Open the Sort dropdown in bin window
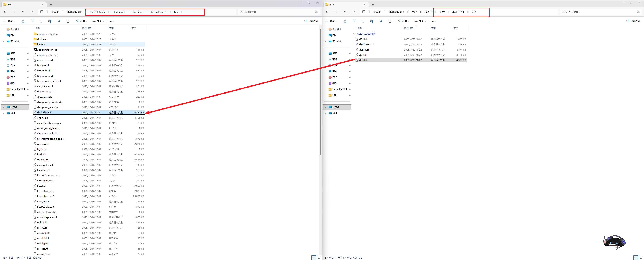 (82, 21)
